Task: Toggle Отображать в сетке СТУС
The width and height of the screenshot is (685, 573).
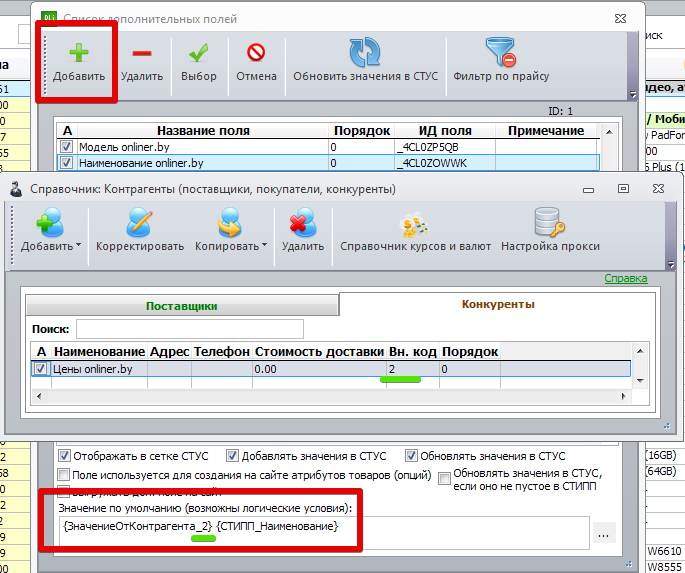Action: tap(64, 456)
